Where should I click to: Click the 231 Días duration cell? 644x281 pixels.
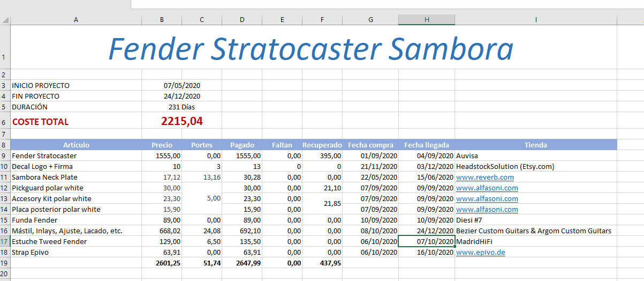181,107
